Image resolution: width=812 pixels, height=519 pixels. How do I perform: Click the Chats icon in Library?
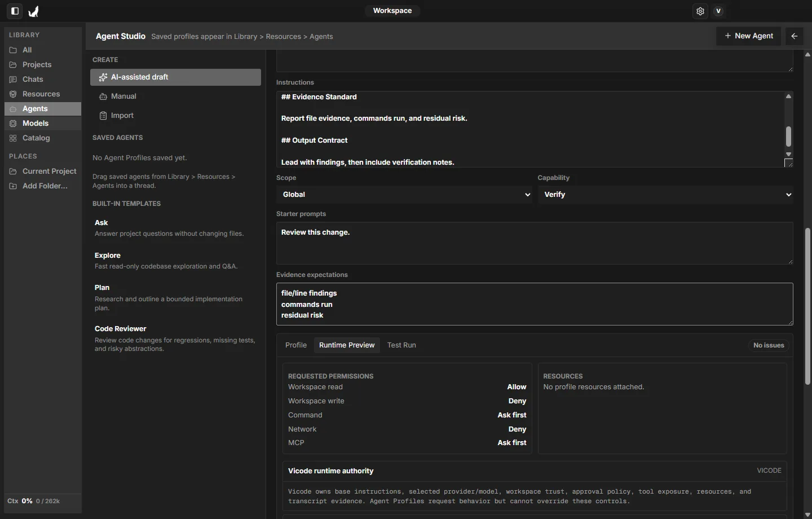(x=13, y=80)
